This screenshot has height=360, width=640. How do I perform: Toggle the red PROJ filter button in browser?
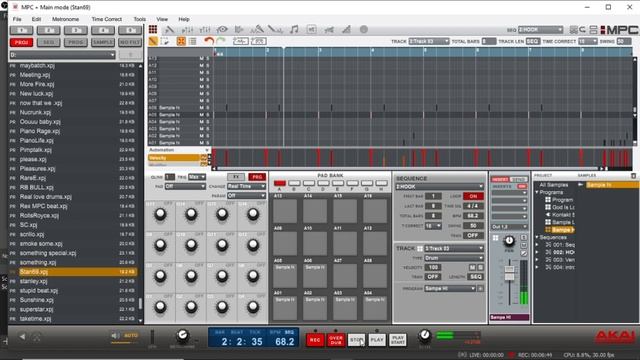pos(21,42)
